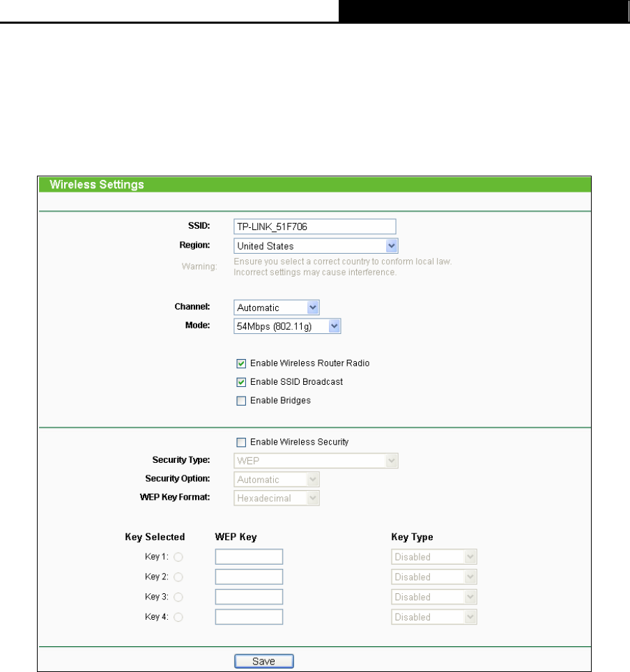Expand the Security Option dropdown
Screen dimensions: 630x672
pyautogui.click(x=275, y=480)
